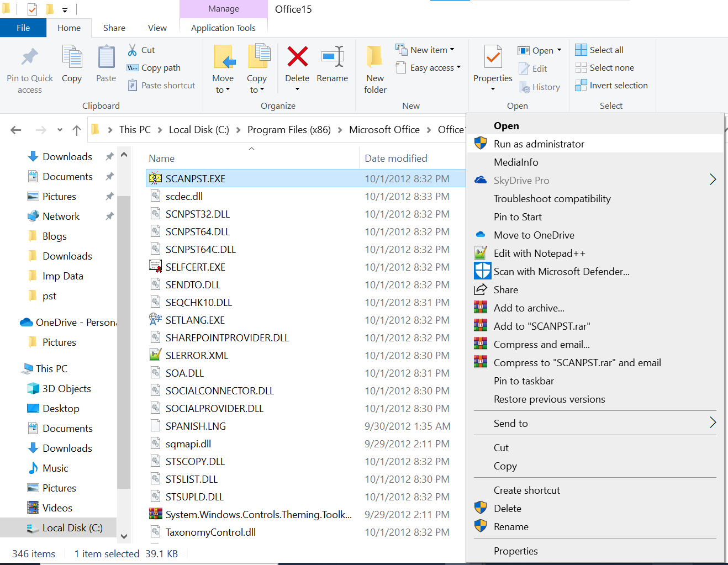The height and width of the screenshot is (565, 728).
Task: Click the WinRAR icon beside Add to archive
Action: tap(481, 308)
